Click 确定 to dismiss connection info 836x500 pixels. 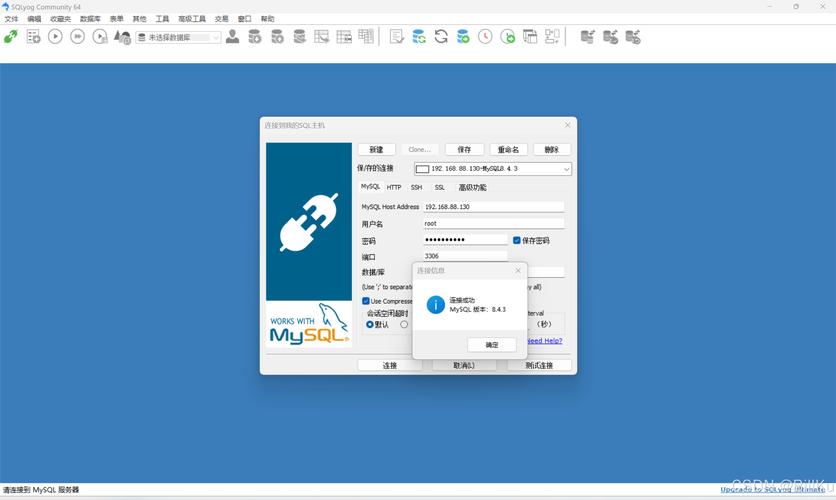(x=491, y=344)
